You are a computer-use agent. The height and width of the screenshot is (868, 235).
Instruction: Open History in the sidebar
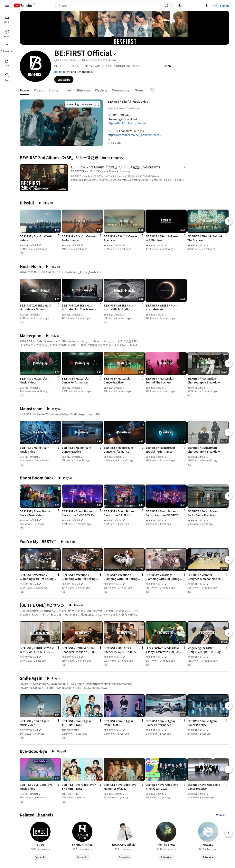click(x=7, y=77)
